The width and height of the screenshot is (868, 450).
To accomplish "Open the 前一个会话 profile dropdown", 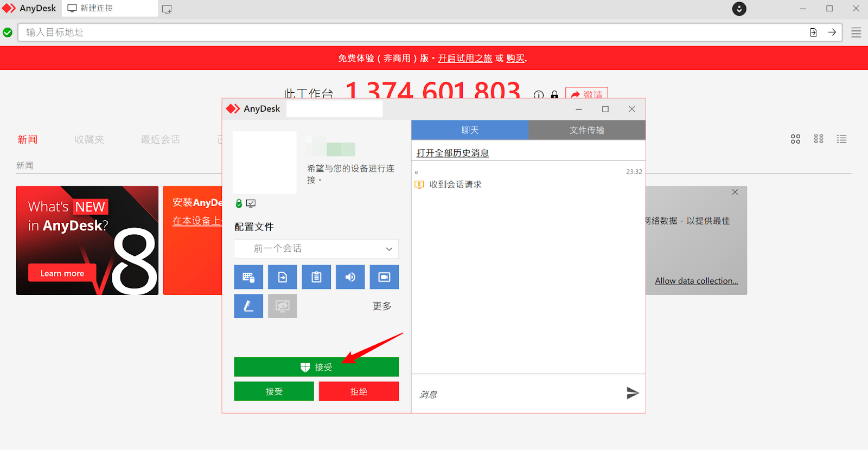I will 316,249.
